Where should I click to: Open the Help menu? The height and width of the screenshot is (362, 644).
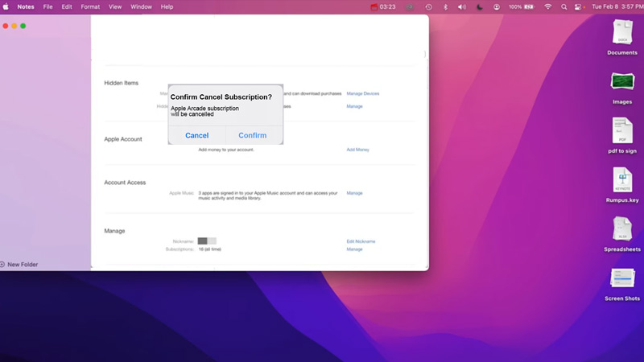tap(167, 7)
